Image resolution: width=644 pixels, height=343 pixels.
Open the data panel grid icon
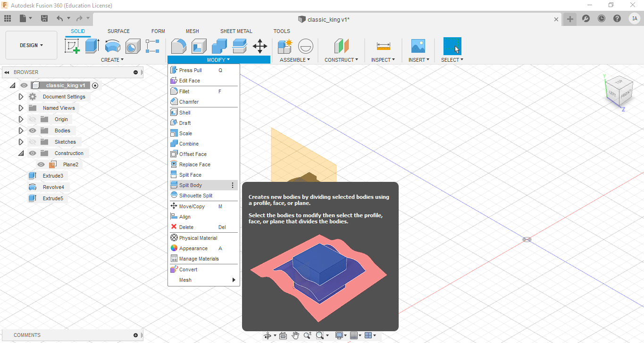pyautogui.click(x=8, y=18)
